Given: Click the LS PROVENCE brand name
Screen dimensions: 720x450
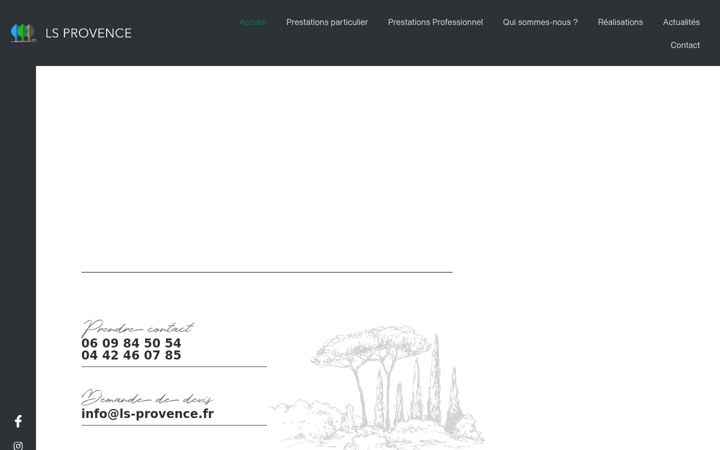Looking at the screenshot, I should (x=88, y=33).
